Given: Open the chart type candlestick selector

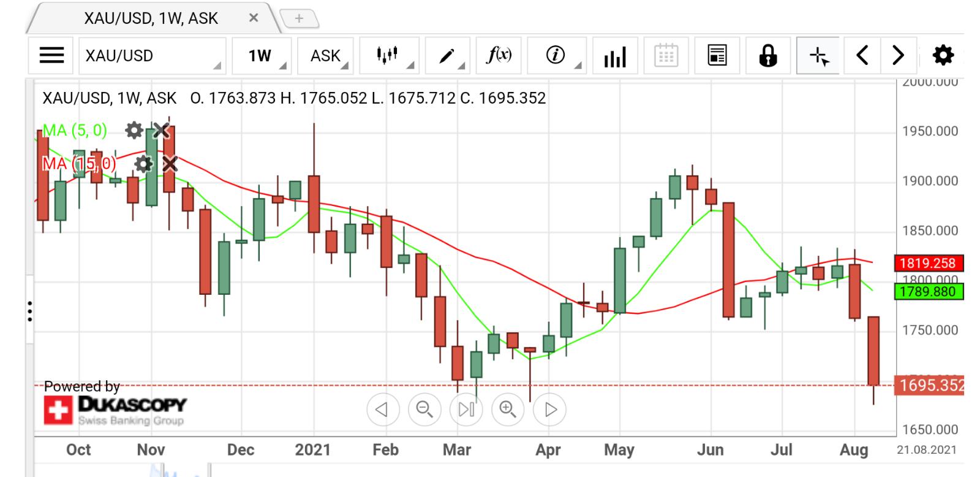Looking at the screenshot, I should (x=388, y=56).
